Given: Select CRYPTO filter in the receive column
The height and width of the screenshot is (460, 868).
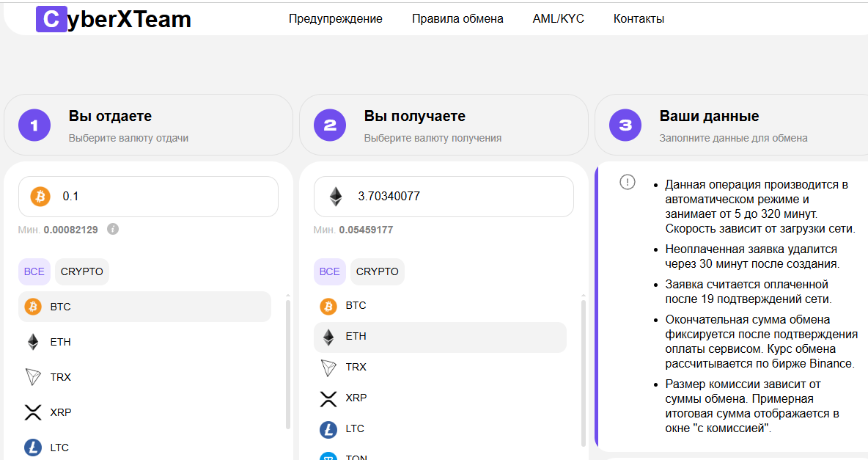Looking at the screenshot, I should point(378,271).
